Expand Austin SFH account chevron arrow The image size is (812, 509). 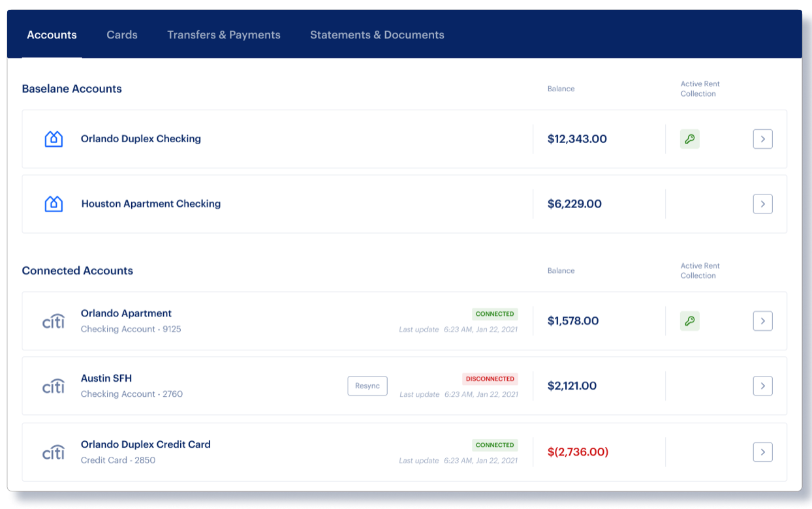tap(763, 386)
